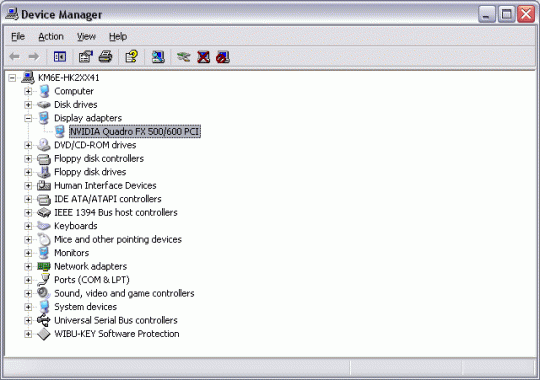540x380 pixels.
Task: Scan for hardware changes via toolbar icon
Action: [158, 57]
